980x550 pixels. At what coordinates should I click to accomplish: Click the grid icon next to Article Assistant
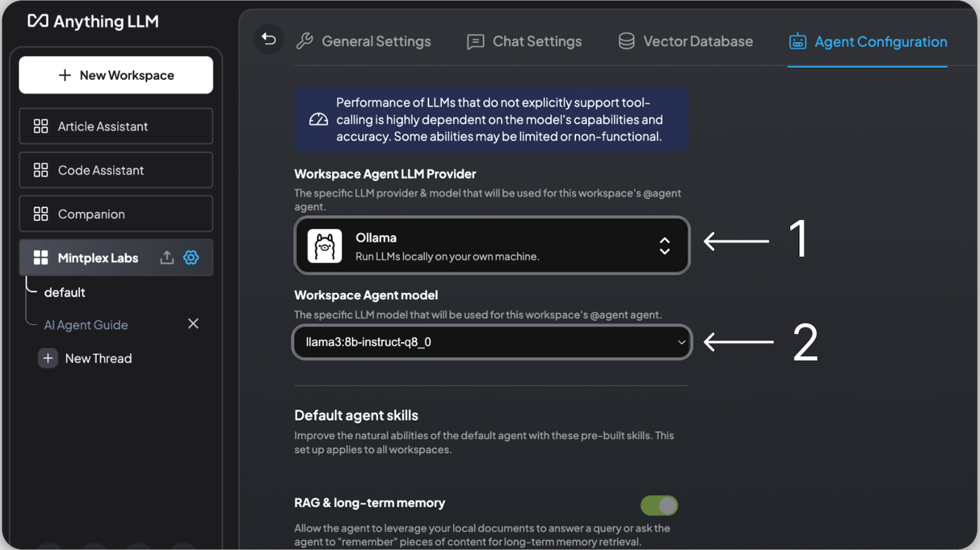pos(41,126)
